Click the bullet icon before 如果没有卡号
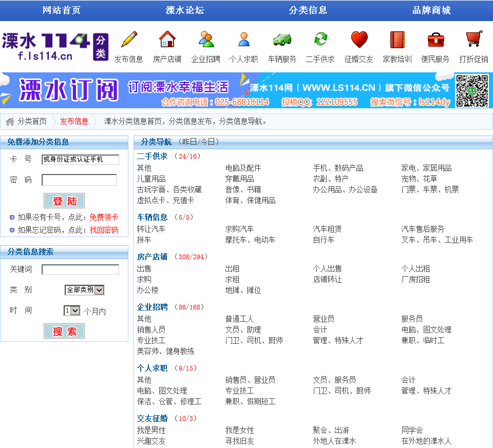 pyautogui.click(x=12, y=217)
